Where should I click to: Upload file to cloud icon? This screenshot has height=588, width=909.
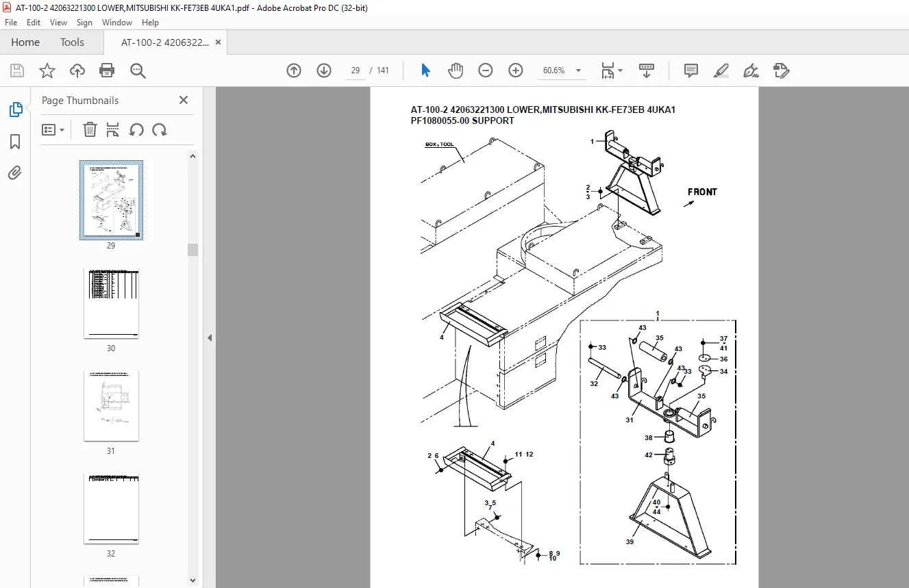coord(77,71)
